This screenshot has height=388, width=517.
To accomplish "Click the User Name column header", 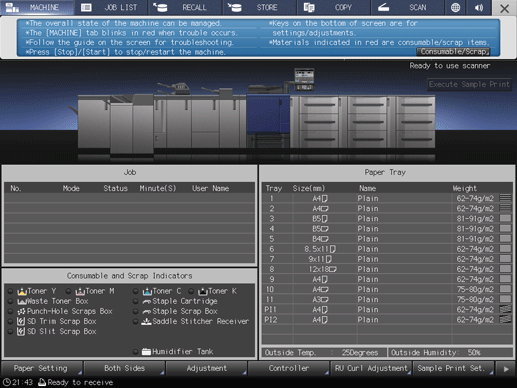I will tap(210, 188).
